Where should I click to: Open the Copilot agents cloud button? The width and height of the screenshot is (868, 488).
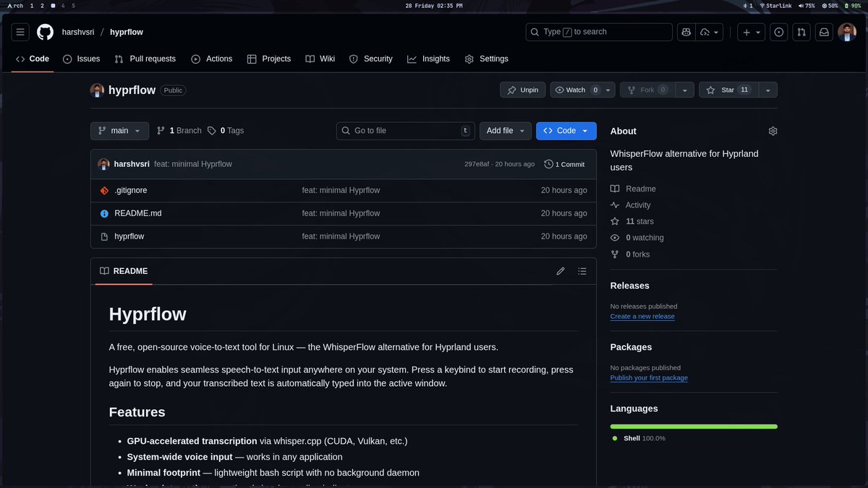(x=709, y=32)
